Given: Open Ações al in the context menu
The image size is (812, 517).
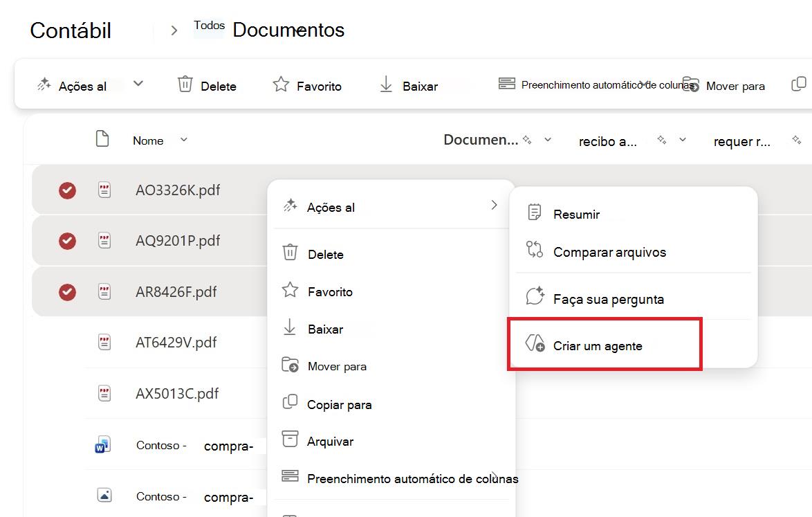Looking at the screenshot, I should coord(391,207).
